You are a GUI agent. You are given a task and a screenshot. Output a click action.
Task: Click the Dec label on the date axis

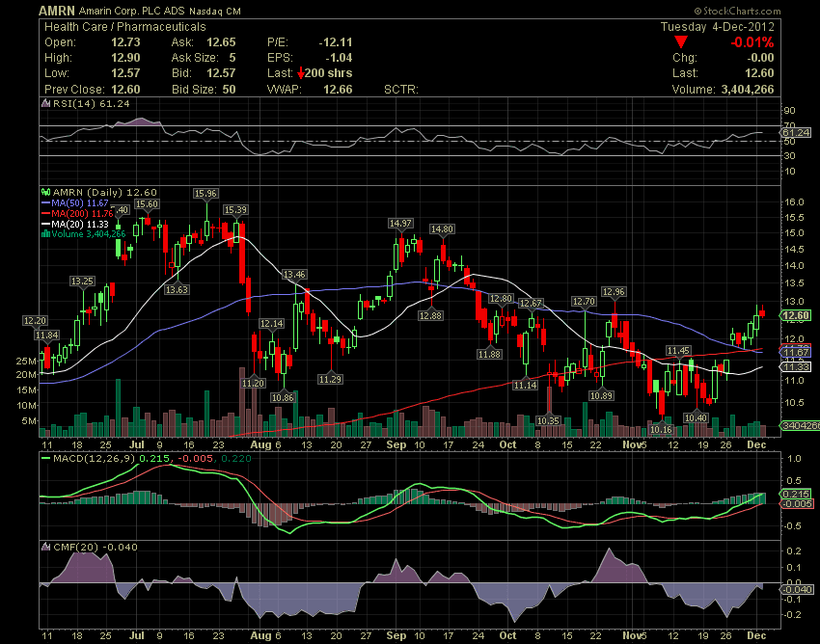pos(758,445)
